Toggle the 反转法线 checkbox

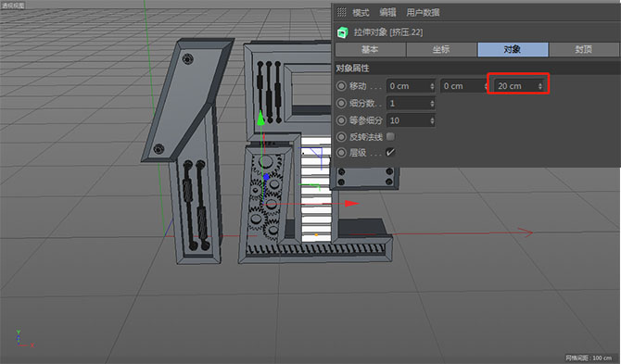(x=390, y=136)
